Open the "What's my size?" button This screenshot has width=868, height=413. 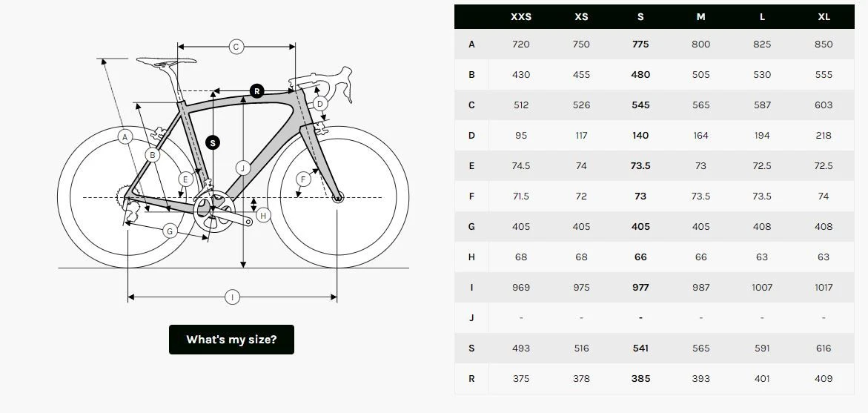click(231, 340)
